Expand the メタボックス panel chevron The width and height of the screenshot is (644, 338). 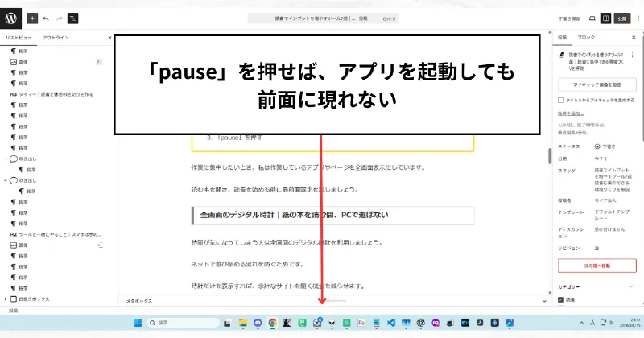(544, 301)
